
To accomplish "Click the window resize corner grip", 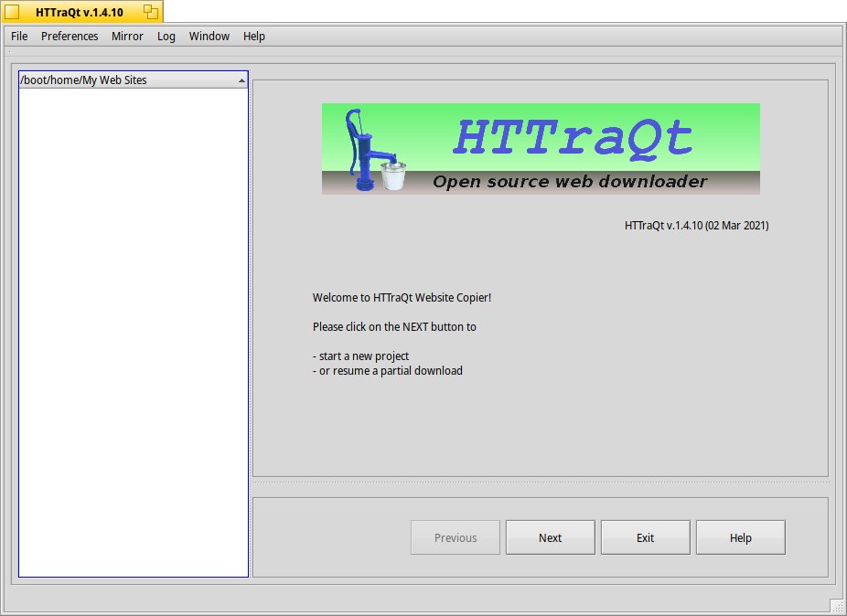I will pos(837,606).
